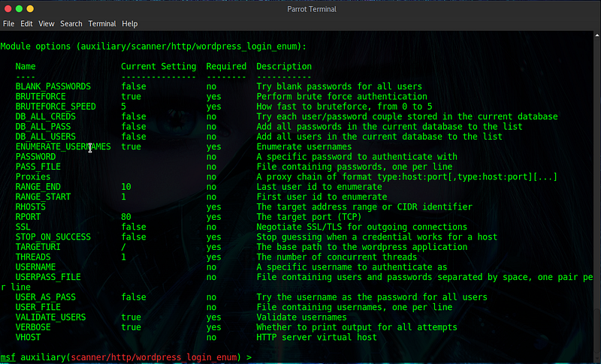Open the Edit menu
Screen dimensions: 601x364
click(x=26, y=24)
